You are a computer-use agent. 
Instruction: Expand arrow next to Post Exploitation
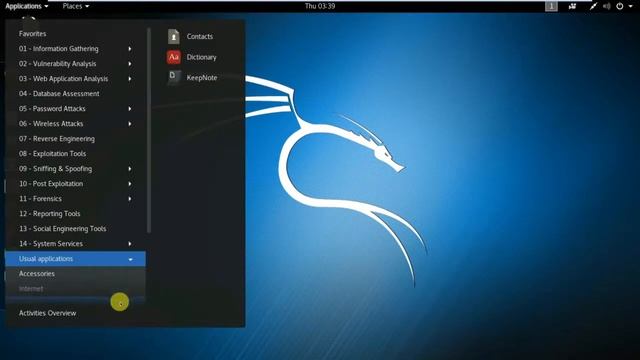130,184
